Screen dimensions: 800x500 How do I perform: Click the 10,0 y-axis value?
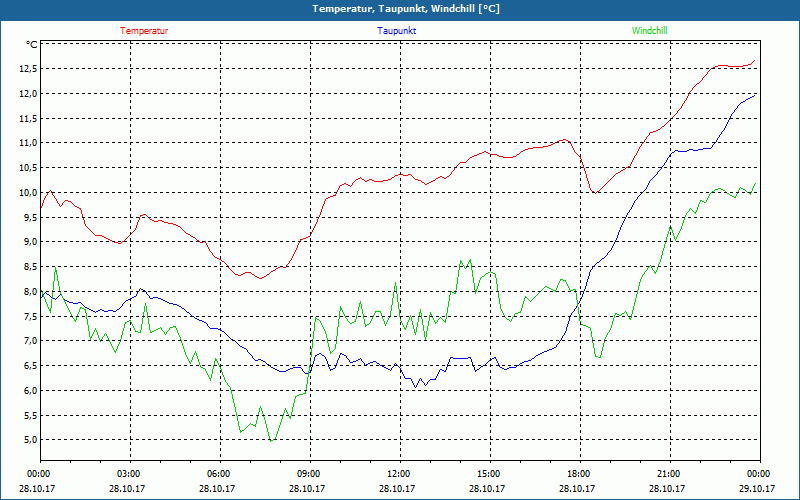[x=28, y=193]
